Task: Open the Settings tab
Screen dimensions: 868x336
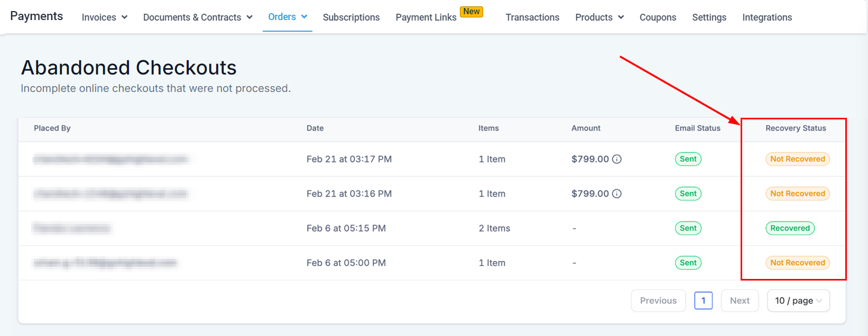Action: pos(709,17)
